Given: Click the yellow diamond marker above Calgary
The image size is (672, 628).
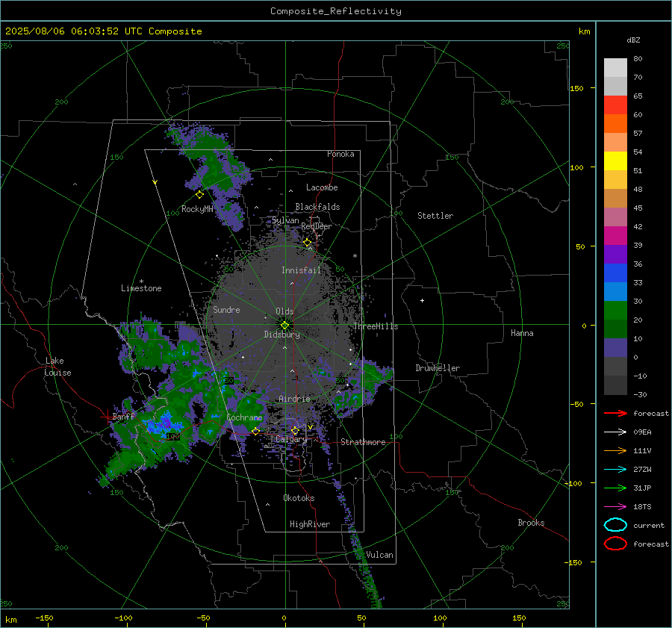Looking at the screenshot, I should pos(295,430).
